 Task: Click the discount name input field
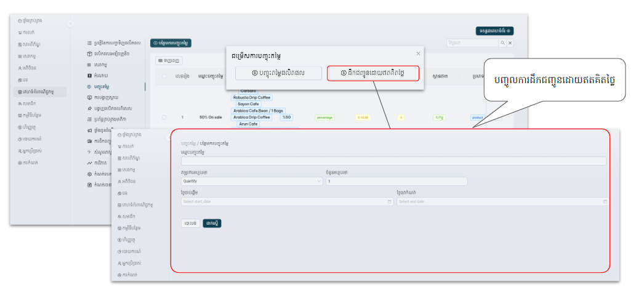[393, 161]
